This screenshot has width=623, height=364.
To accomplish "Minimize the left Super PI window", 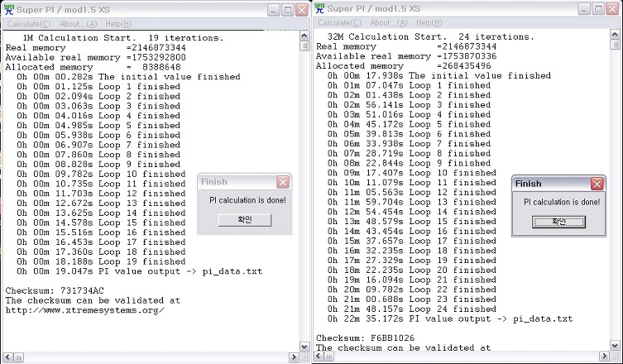I will 273,10.
